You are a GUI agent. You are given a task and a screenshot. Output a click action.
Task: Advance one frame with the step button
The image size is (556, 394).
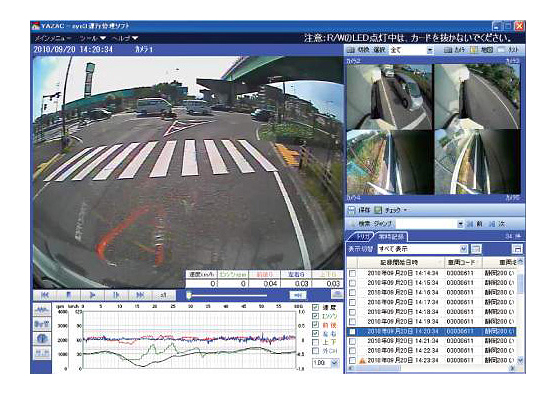click(x=116, y=295)
